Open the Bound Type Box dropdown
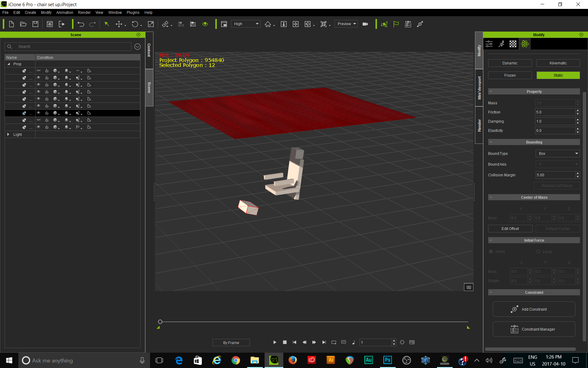This screenshot has height=368, width=588. coord(558,154)
